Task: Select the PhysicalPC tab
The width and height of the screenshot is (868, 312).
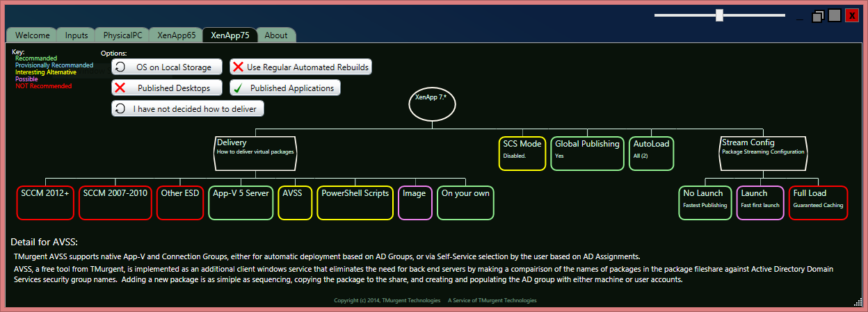Action: tap(122, 35)
